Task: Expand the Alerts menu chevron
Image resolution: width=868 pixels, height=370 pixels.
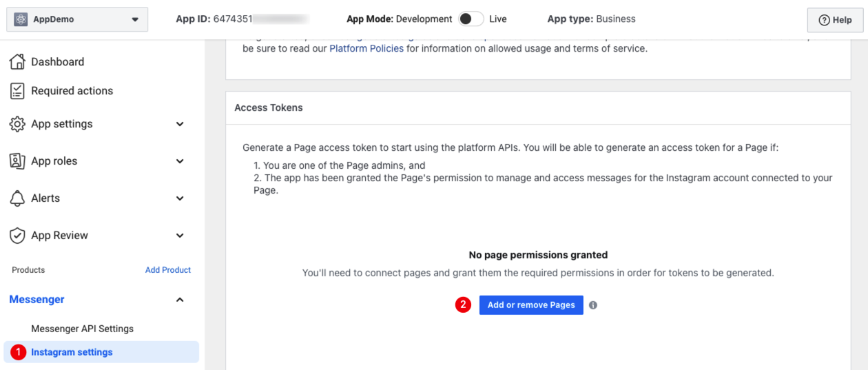Action: (180, 198)
